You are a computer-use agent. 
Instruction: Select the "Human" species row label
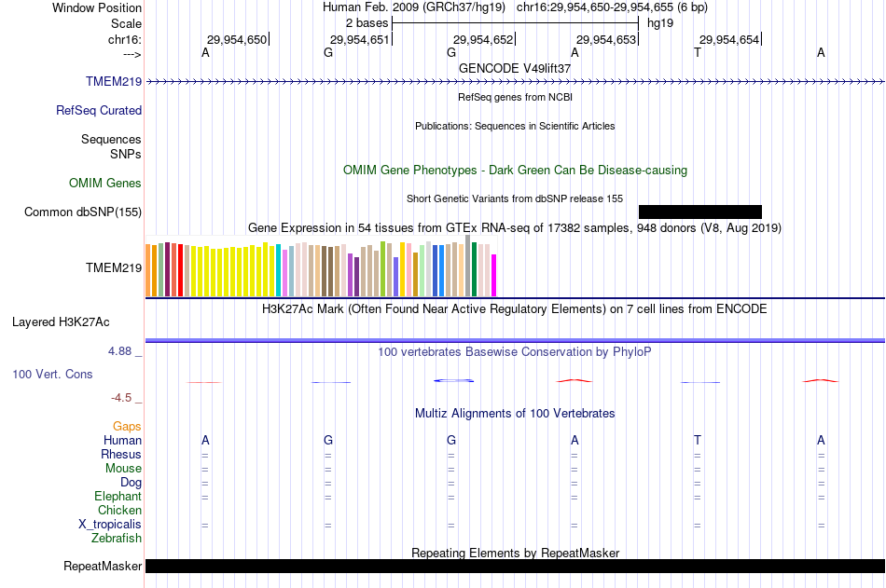(x=122, y=440)
